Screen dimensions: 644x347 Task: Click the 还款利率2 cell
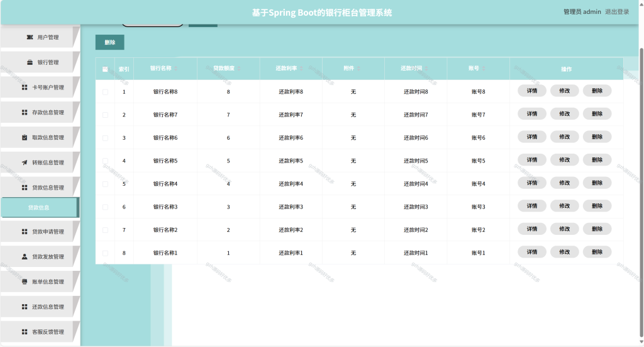click(291, 230)
